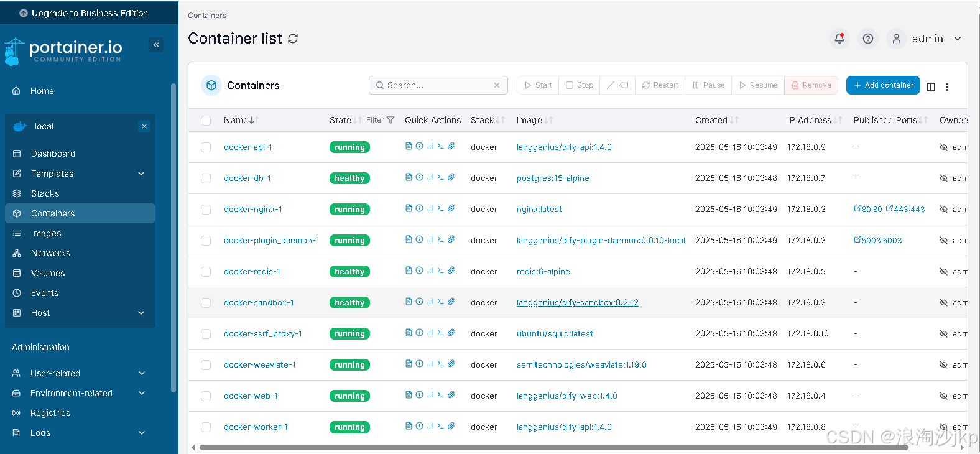Open Volumes in sidebar
This screenshot has width=980, height=454.
point(48,273)
